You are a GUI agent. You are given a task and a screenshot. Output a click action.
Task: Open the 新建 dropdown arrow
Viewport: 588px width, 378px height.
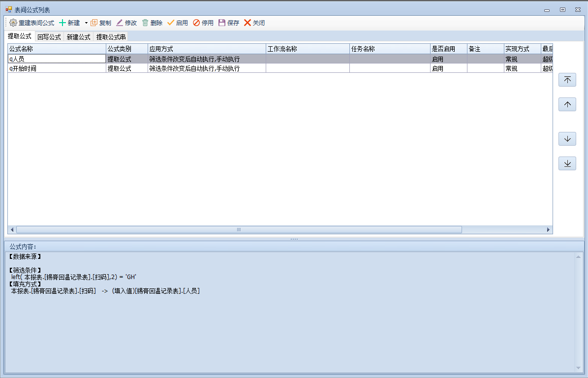86,23
